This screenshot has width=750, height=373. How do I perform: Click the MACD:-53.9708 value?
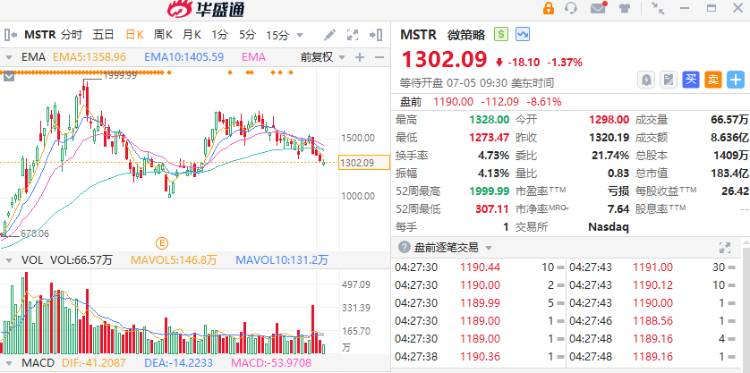click(x=271, y=363)
